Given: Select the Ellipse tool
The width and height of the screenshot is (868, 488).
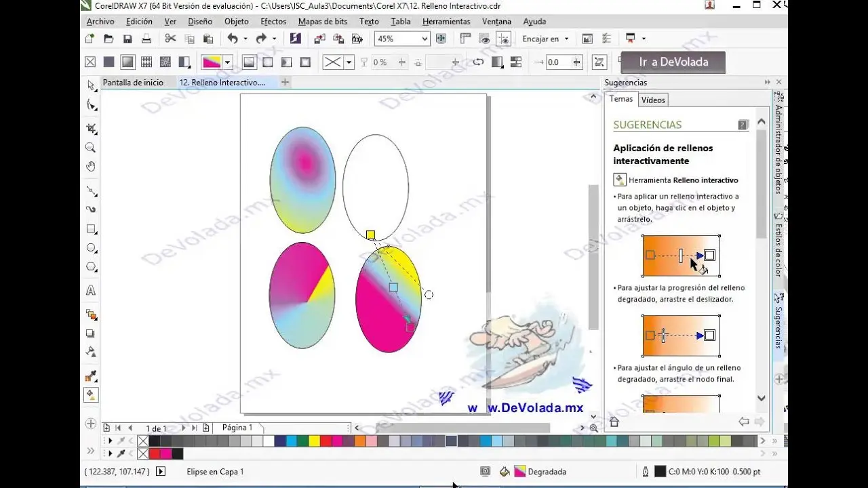Looking at the screenshot, I should (91, 248).
